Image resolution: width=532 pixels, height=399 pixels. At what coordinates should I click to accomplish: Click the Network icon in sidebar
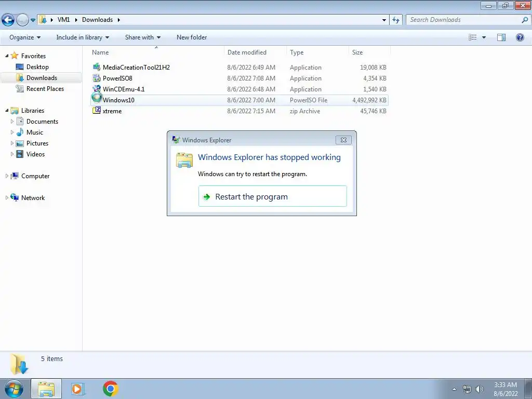15,197
